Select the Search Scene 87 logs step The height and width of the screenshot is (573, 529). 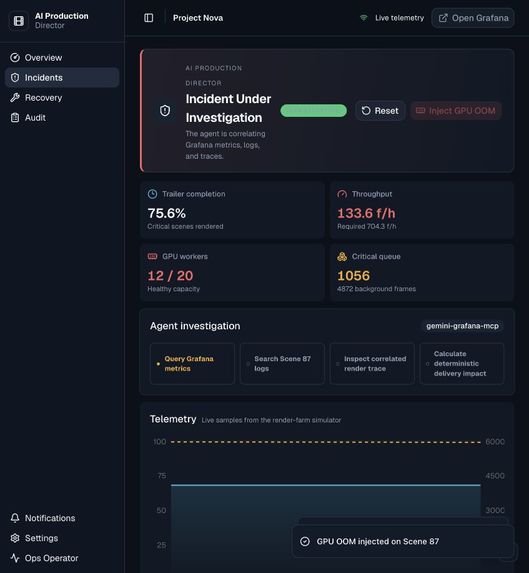282,364
